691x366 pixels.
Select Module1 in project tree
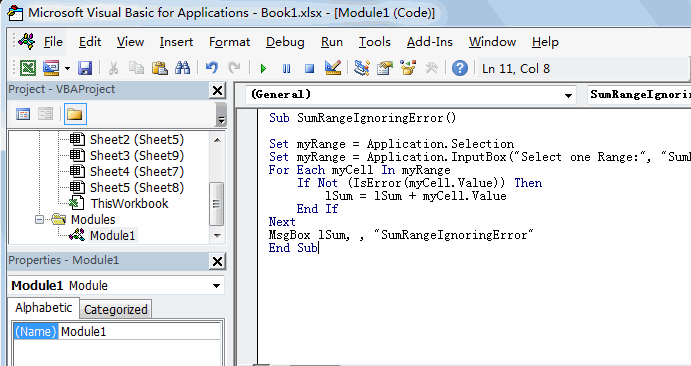pos(112,236)
